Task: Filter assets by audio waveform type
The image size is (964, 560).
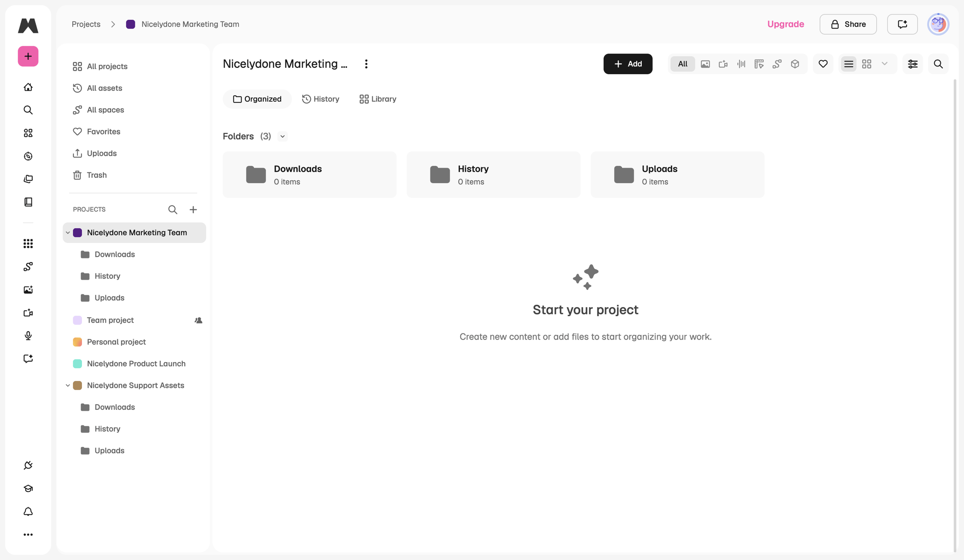Action: coord(741,64)
